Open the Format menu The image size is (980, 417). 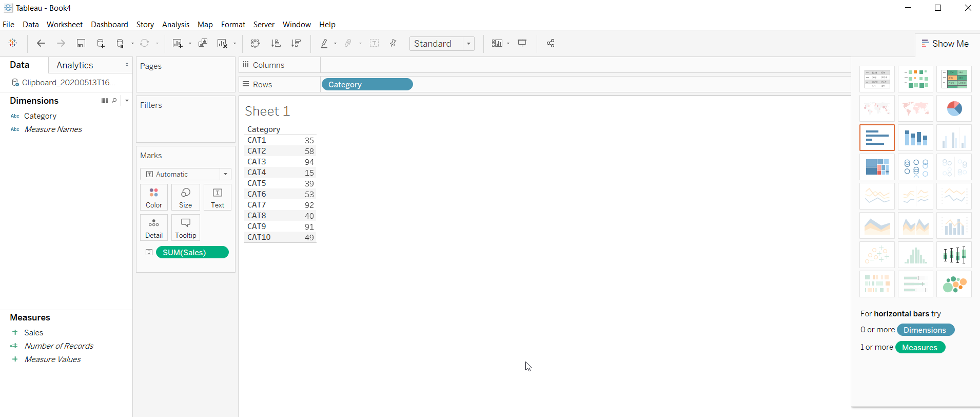(233, 25)
